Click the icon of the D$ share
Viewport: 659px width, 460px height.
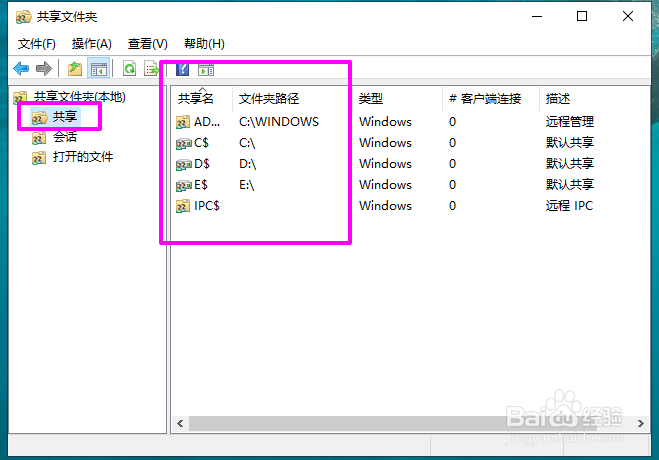(x=183, y=165)
